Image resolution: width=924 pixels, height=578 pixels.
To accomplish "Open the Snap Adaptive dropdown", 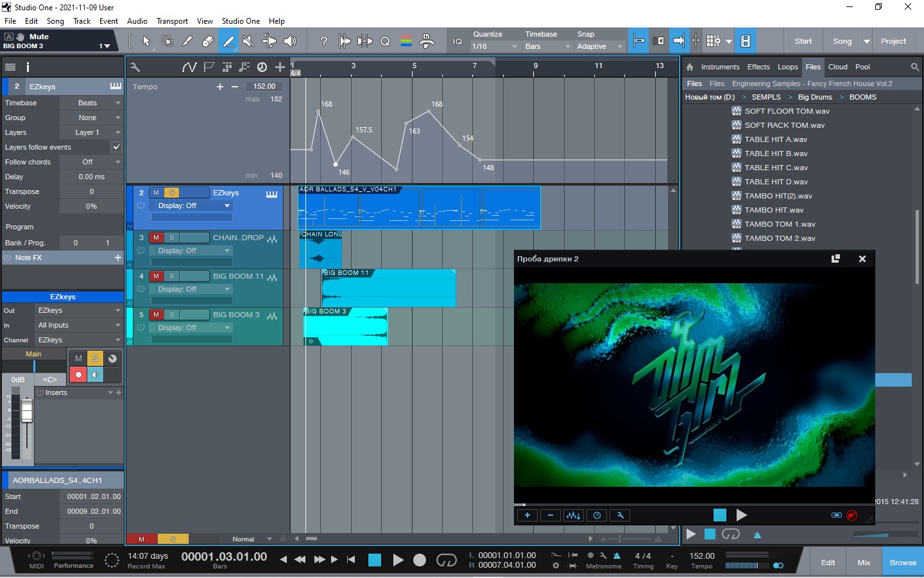I will pos(599,46).
